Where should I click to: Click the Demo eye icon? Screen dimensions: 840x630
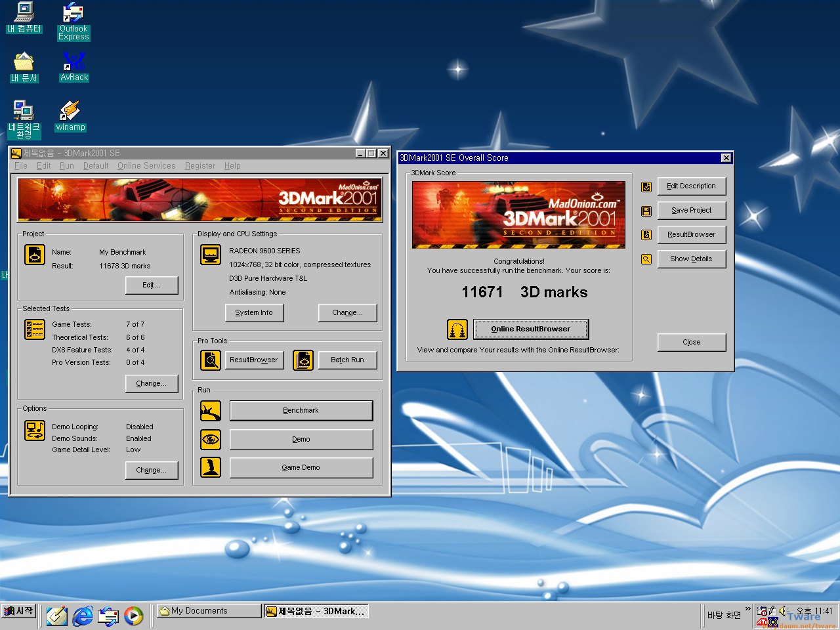click(211, 439)
